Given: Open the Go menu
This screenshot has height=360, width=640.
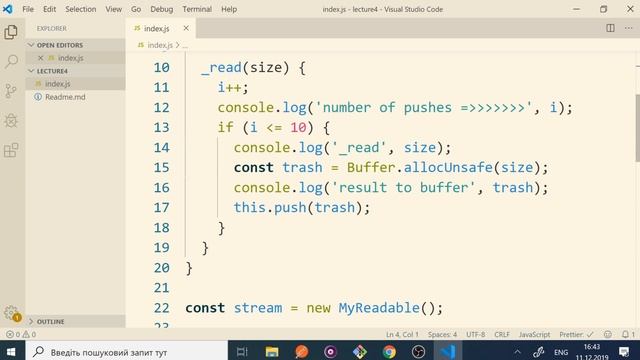Looking at the screenshot, I should (136, 9).
